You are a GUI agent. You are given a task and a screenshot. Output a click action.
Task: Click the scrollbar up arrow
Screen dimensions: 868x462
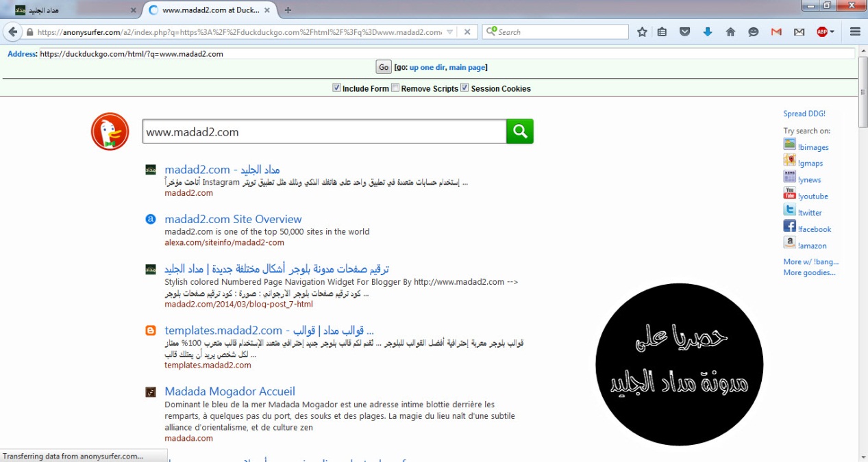[x=863, y=52]
